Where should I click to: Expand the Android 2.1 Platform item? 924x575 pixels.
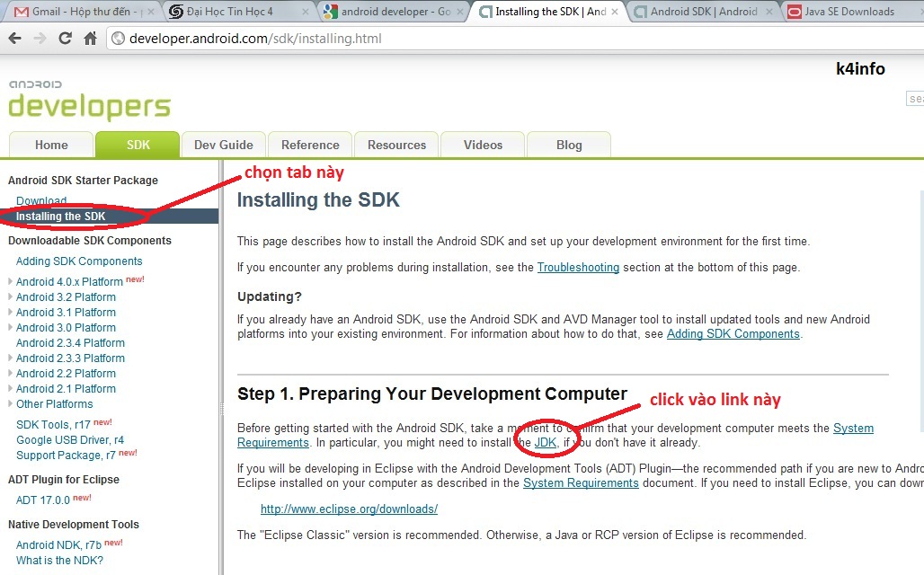tap(10, 388)
